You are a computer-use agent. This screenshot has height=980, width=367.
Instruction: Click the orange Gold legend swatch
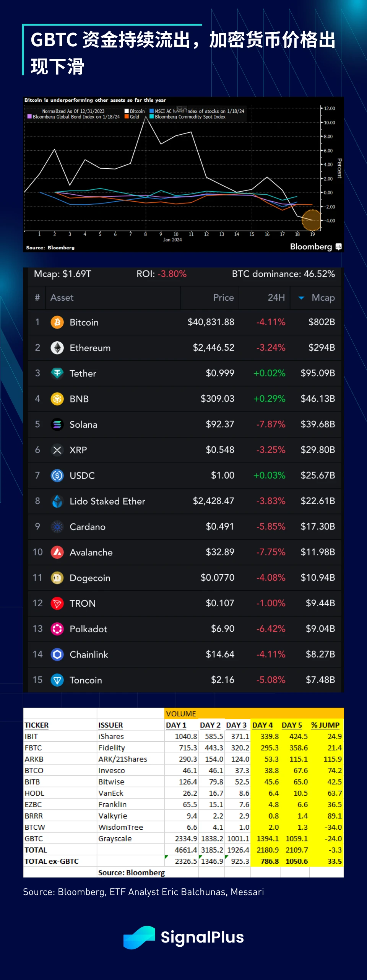click(x=127, y=117)
